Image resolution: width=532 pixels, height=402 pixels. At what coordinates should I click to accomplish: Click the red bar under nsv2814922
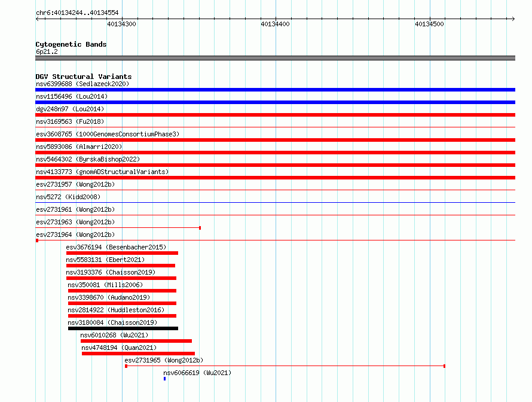coord(122,316)
